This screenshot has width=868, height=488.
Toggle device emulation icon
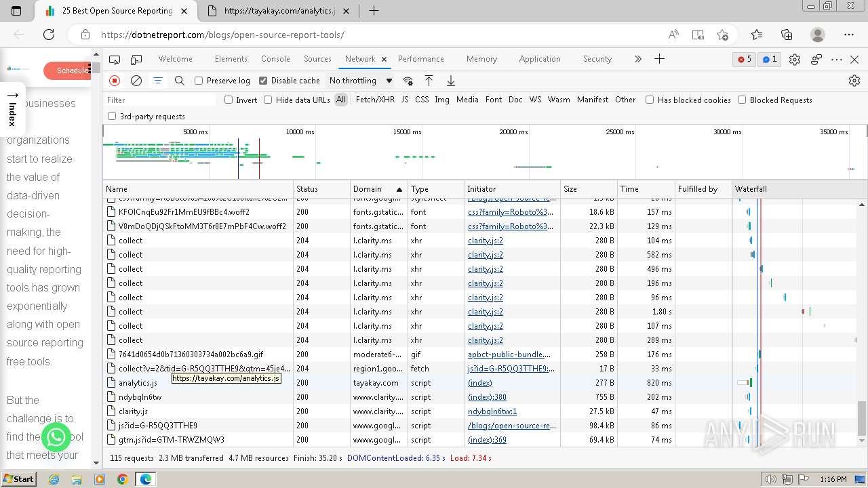[x=136, y=59]
